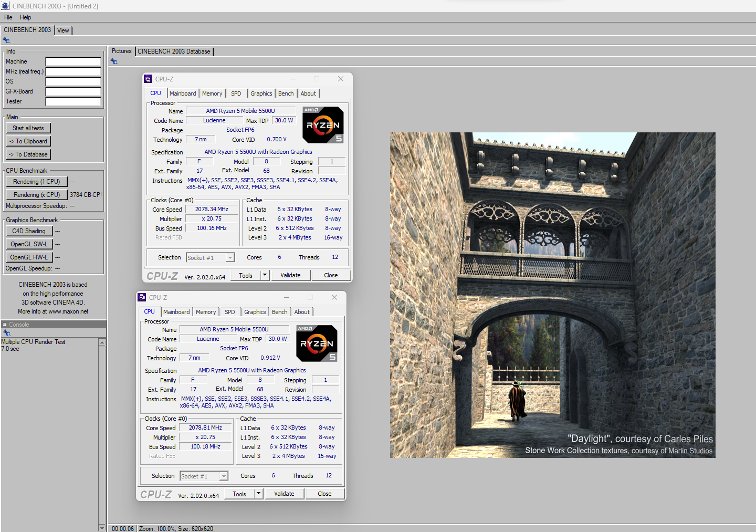Click the pin icon in the Console panel
756x532 pixels.
(6, 333)
